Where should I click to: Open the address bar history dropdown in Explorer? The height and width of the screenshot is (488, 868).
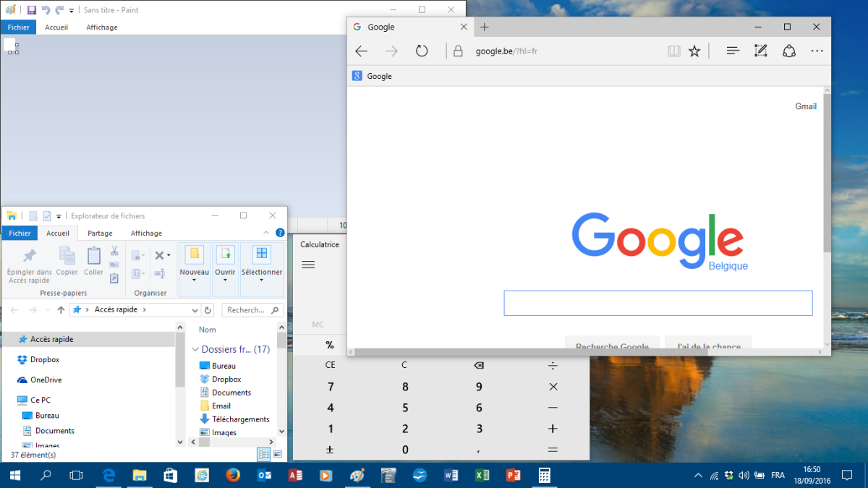point(194,309)
